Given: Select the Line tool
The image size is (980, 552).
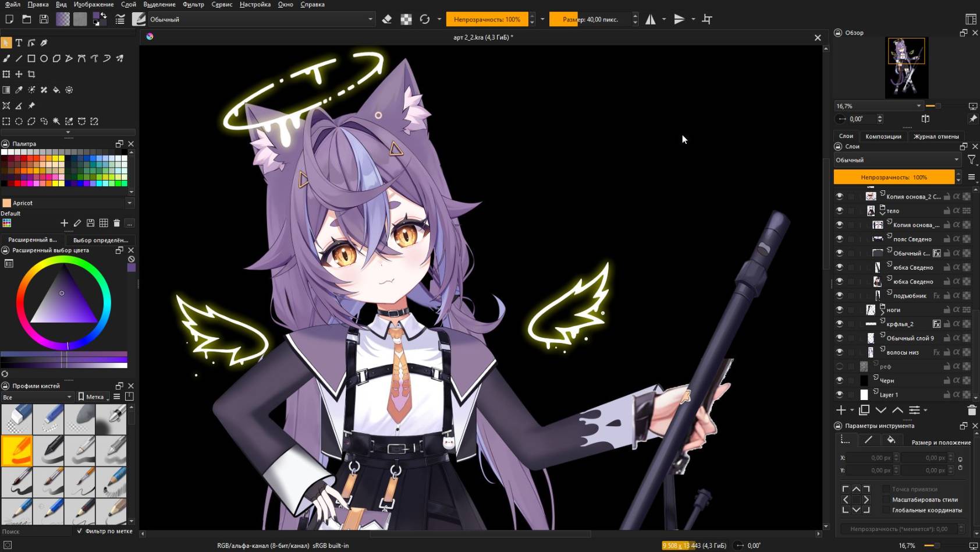Looking at the screenshot, I should pos(19,58).
